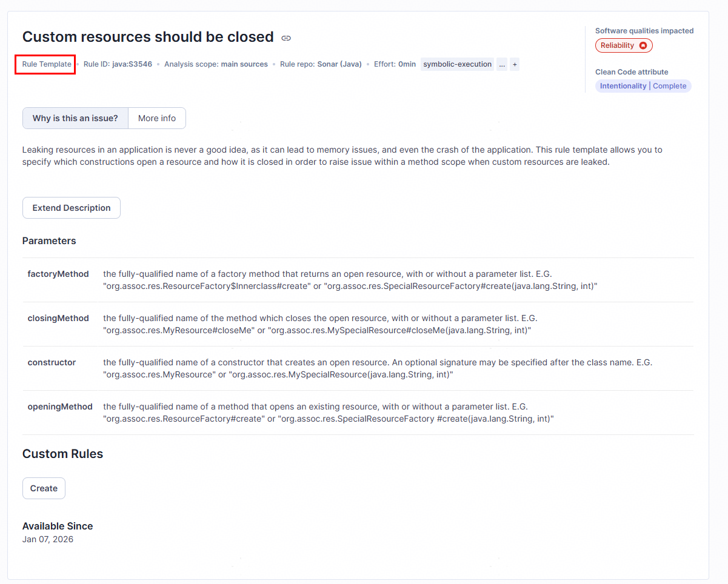Add a tag with the plus icon
This screenshot has height=584, width=728.
tap(515, 64)
